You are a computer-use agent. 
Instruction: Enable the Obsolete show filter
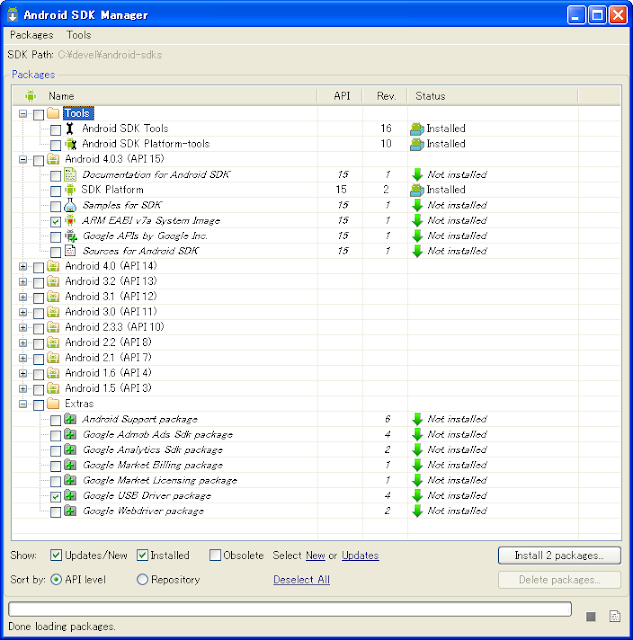point(215,555)
